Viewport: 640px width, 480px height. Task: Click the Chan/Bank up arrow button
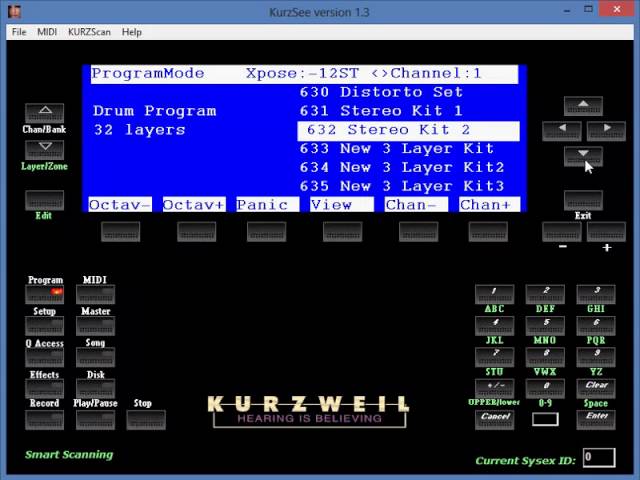coord(44,113)
